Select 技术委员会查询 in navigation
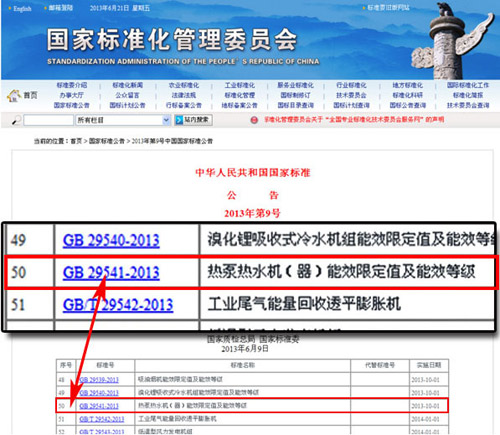Viewport: 500px width, 435px height. click(x=468, y=105)
